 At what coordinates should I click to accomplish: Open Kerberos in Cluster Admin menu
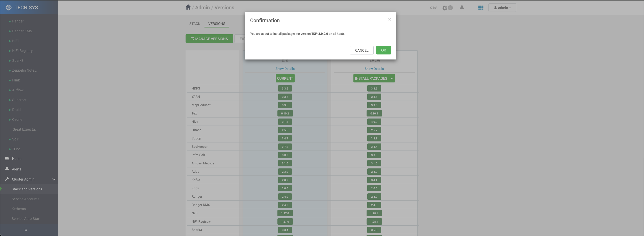pos(19,209)
